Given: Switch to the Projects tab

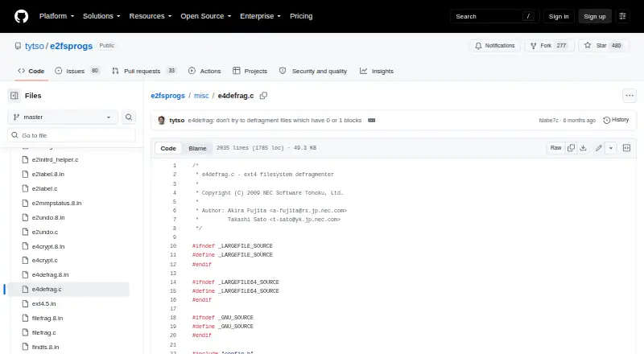Looking at the screenshot, I should tap(250, 71).
